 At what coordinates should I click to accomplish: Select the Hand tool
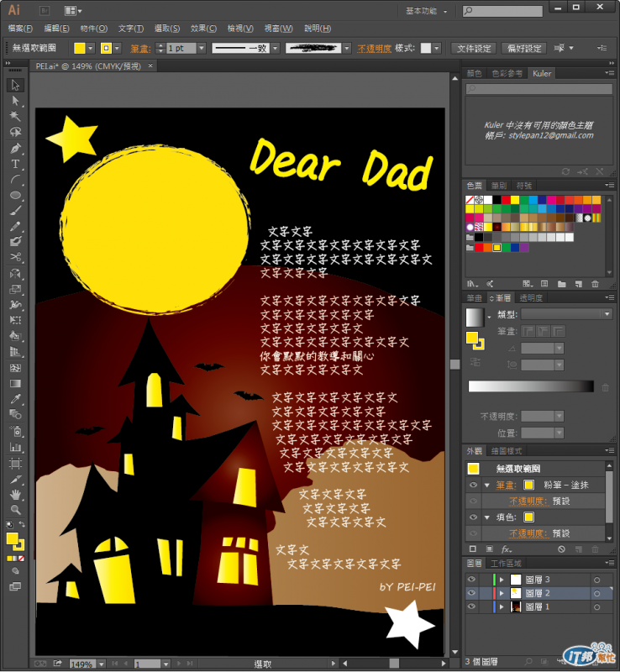tap(15, 495)
